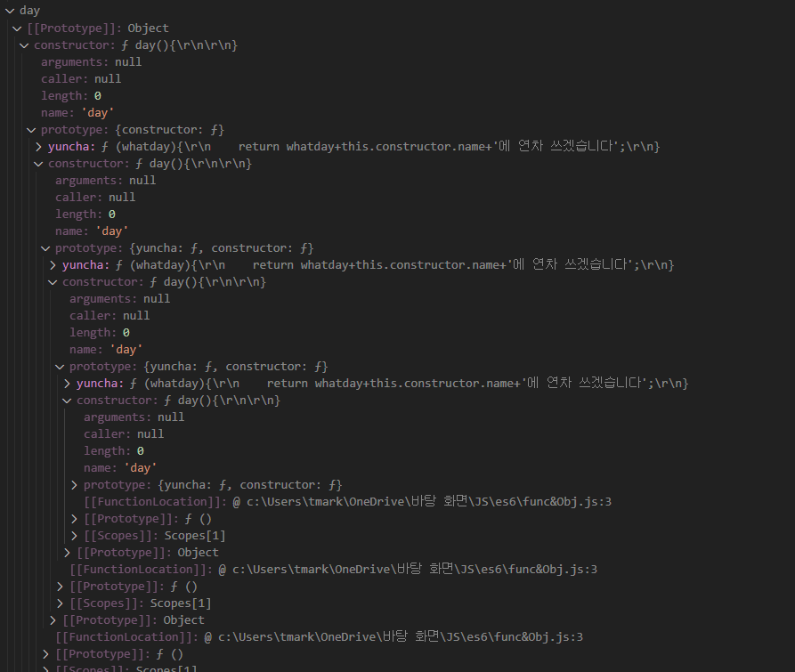Expand the topmost [[Prototype]]: ƒ () node
Viewport: 795px width, 672px height.
click(74, 519)
